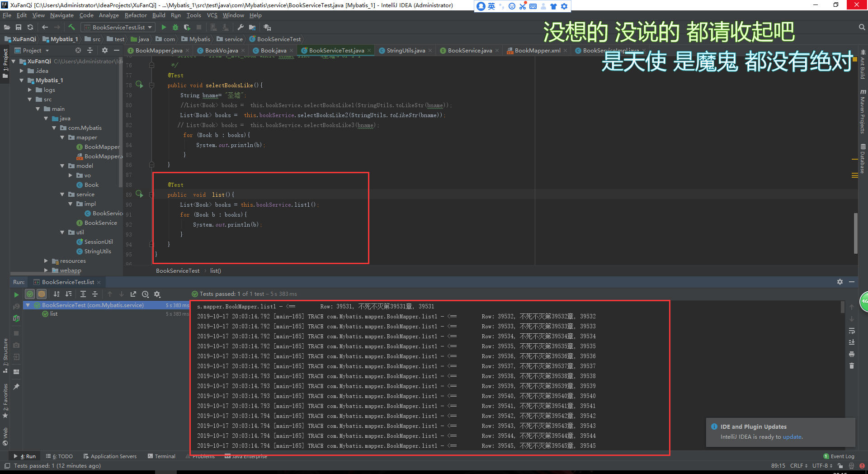Click the update link in notification
The width and height of the screenshot is (868, 474).
[792, 437]
